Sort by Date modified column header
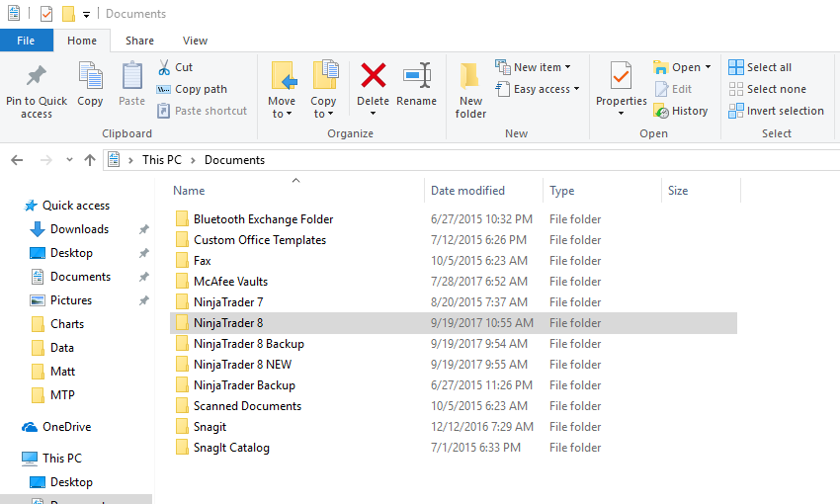Image resolution: width=840 pixels, height=504 pixels. (467, 191)
